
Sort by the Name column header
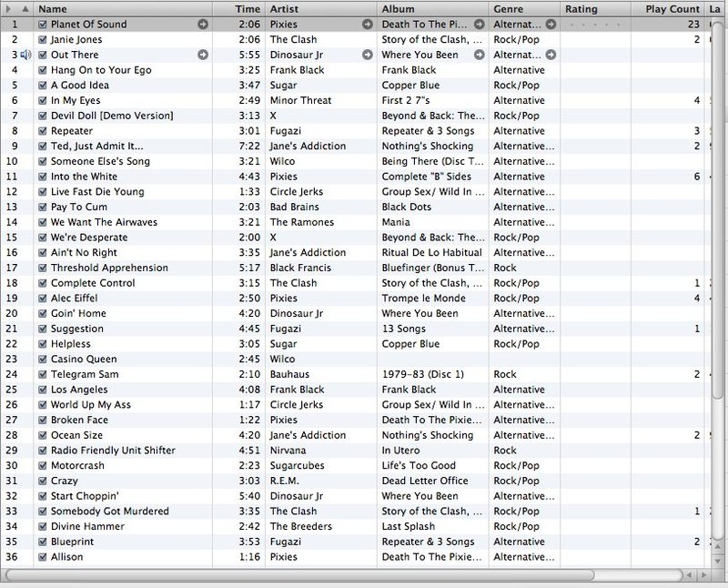pyautogui.click(x=123, y=9)
